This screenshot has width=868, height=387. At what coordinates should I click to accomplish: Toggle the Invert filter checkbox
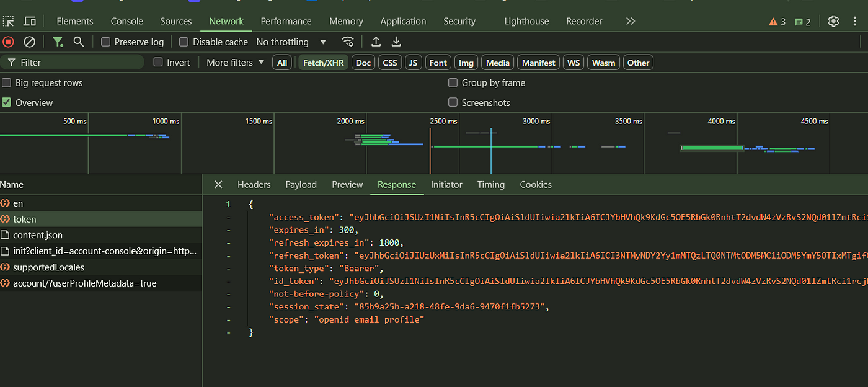click(x=158, y=62)
